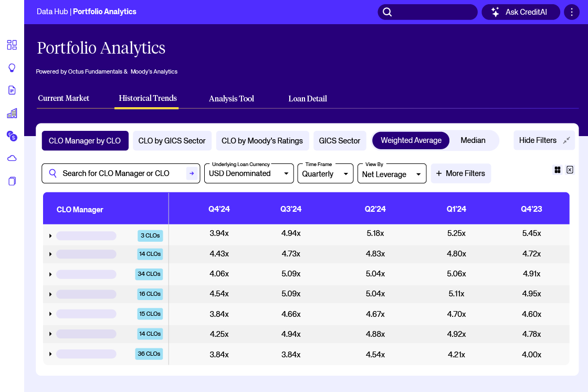Expand the manager row with 34 CLOs
Screen dimensions: 588x392
tap(50, 274)
